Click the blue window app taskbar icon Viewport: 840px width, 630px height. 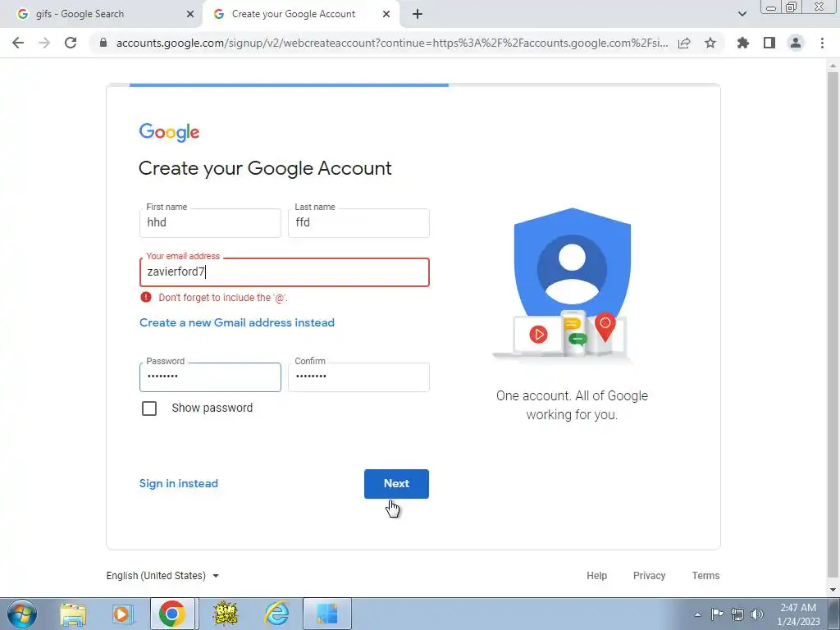[x=327, y=614]
